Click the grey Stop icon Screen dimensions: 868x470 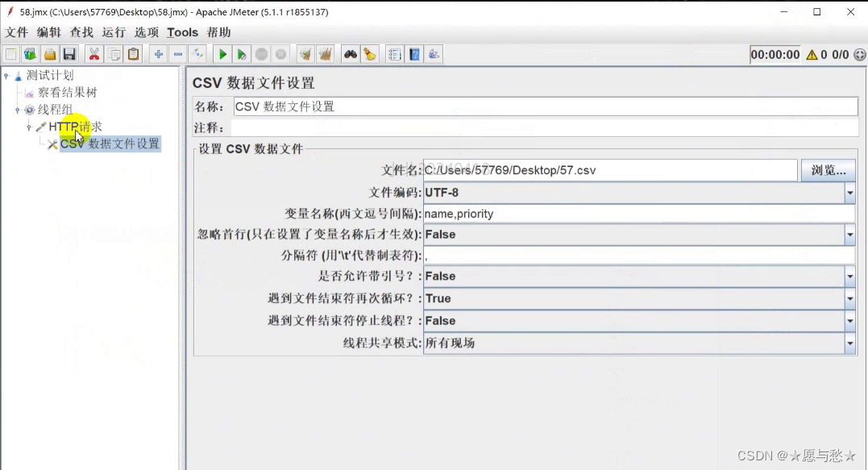(261, 54)
